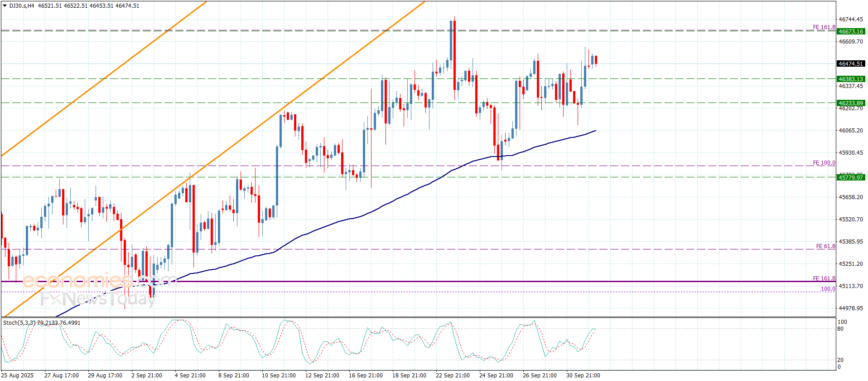
Task: Click the 29 Aug 17:00 time label
Action: (x=105, y=376)
